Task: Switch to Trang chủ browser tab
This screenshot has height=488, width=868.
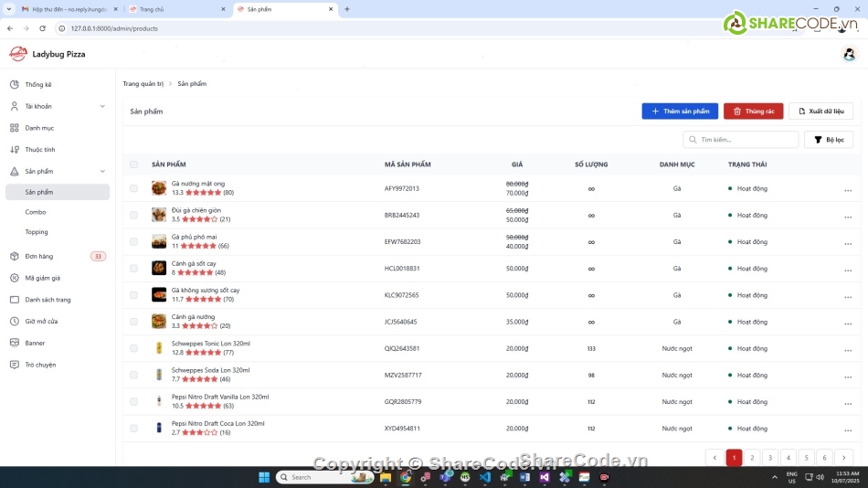Action: [x=177, y=9]
